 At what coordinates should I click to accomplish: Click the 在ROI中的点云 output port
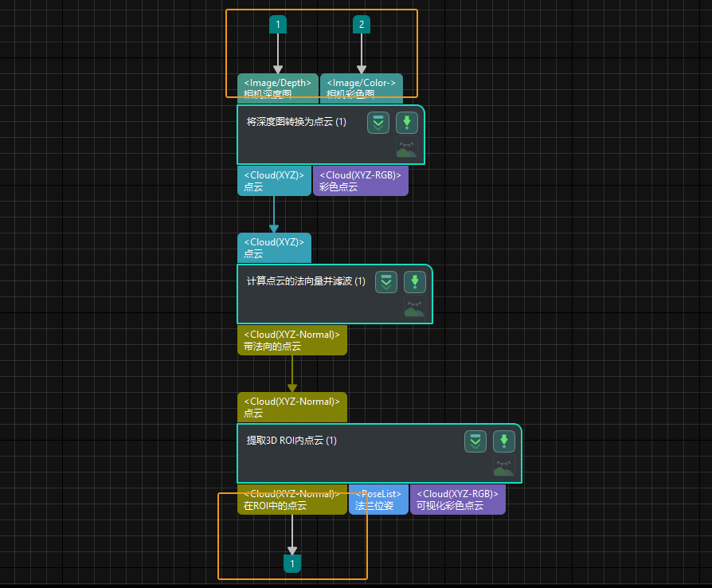click(291, 500)
